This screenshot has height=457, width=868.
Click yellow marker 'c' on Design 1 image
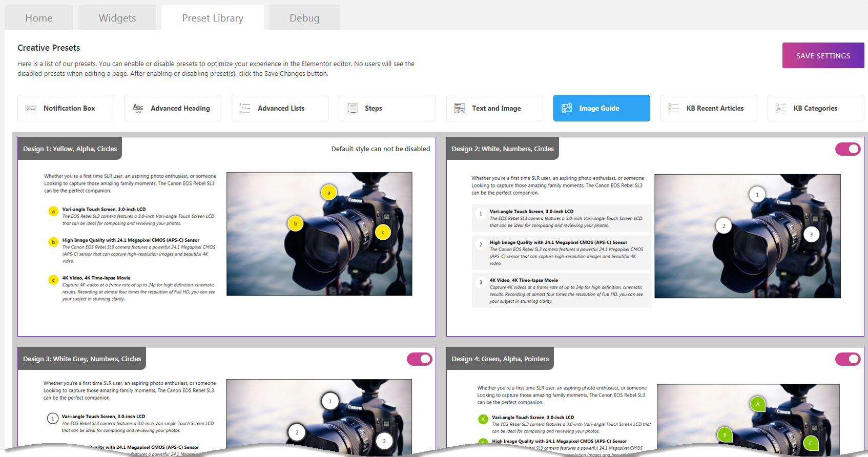(x=383, y=233)
